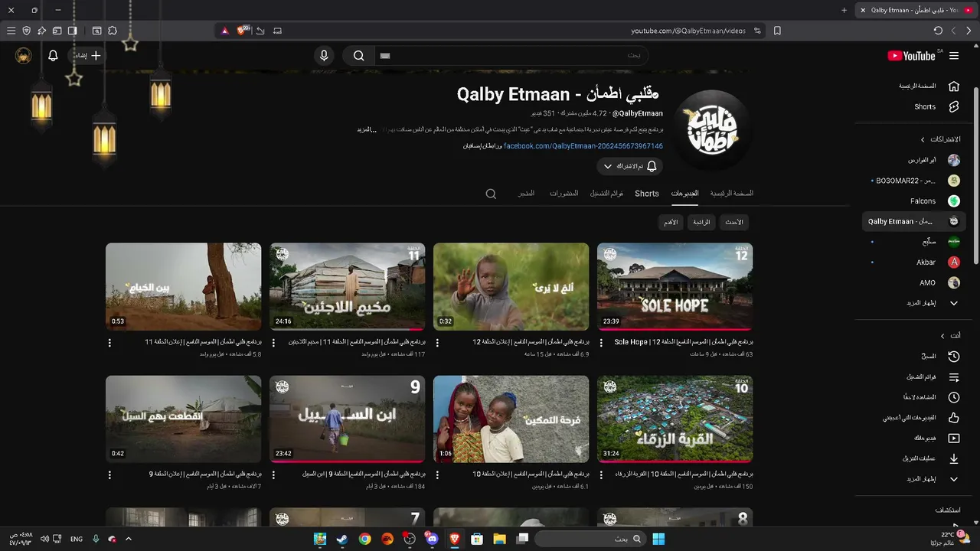Viewport: 980px width, 551px height.
Task: Open History (السجل) in the sidebar
Action: [x=916, y=357]
